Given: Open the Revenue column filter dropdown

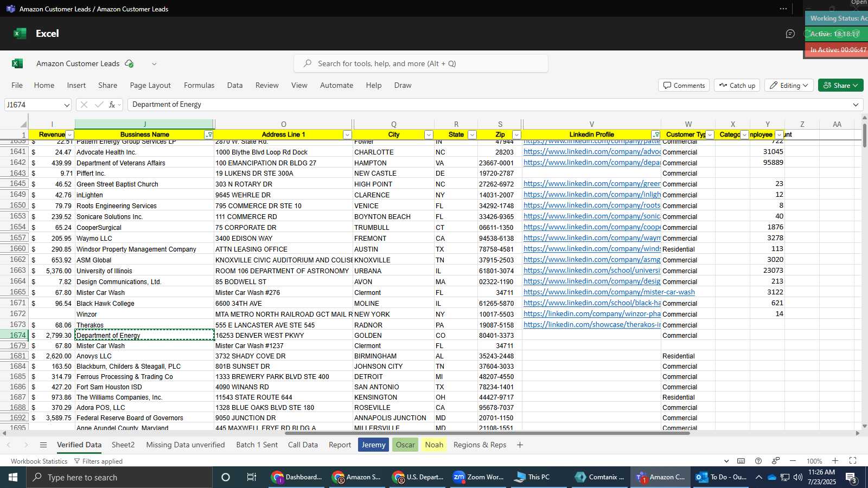Looking at the screenshot, I should point(69,135).
